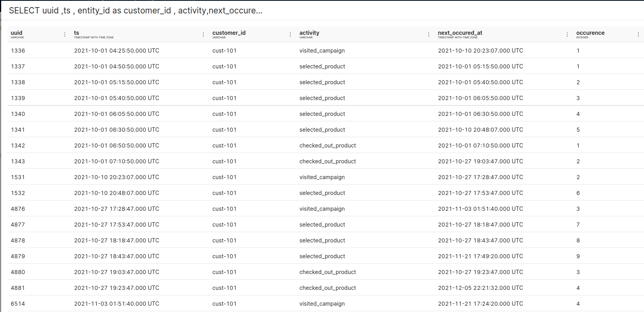
Task: Select uuid cell 4877
Action: coord(18,225)
